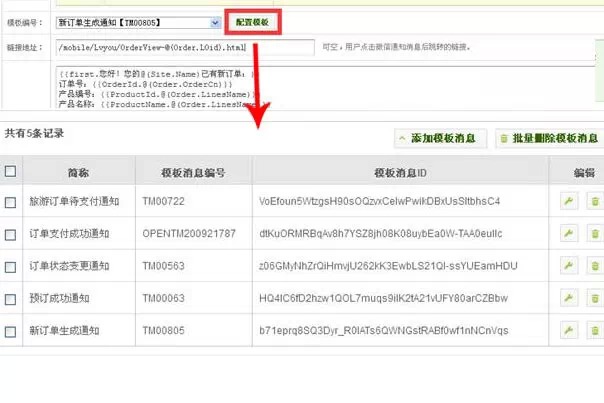The width and height of the screenshot is (604, 403).
Task: Click trash delete icon for 订单状态变更通知 row
Action: (x=595, y=266)
